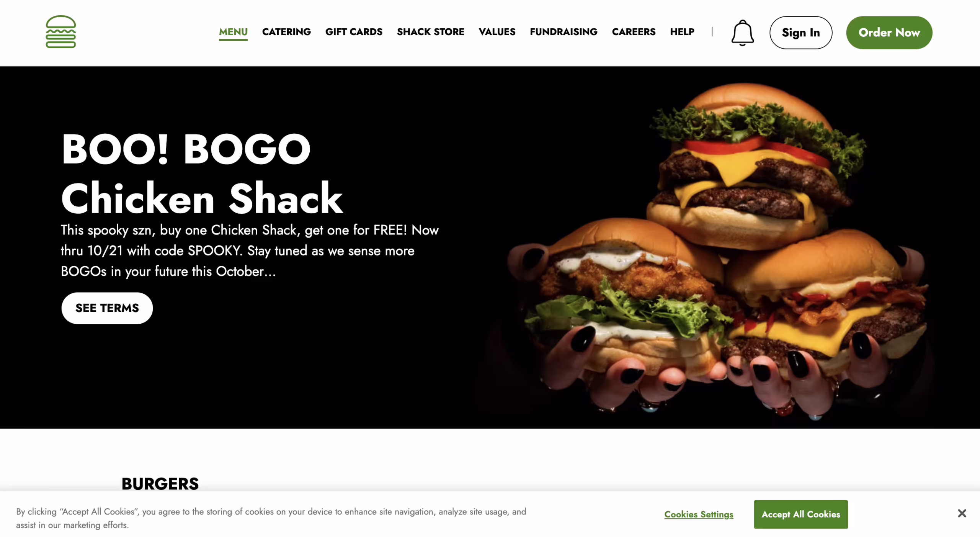This screenshot has width=980, height=537.
Task: Navigate to CAREERS
Action: (x=634, y=32)
